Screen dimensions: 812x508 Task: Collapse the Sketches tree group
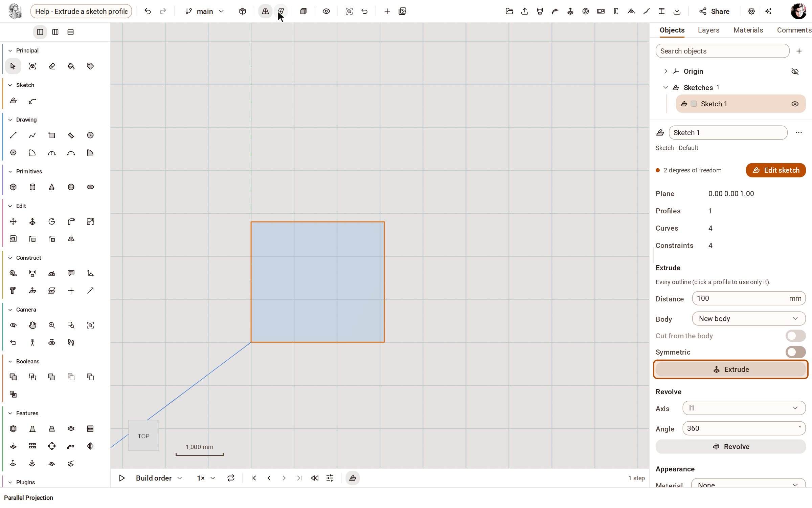666,87
